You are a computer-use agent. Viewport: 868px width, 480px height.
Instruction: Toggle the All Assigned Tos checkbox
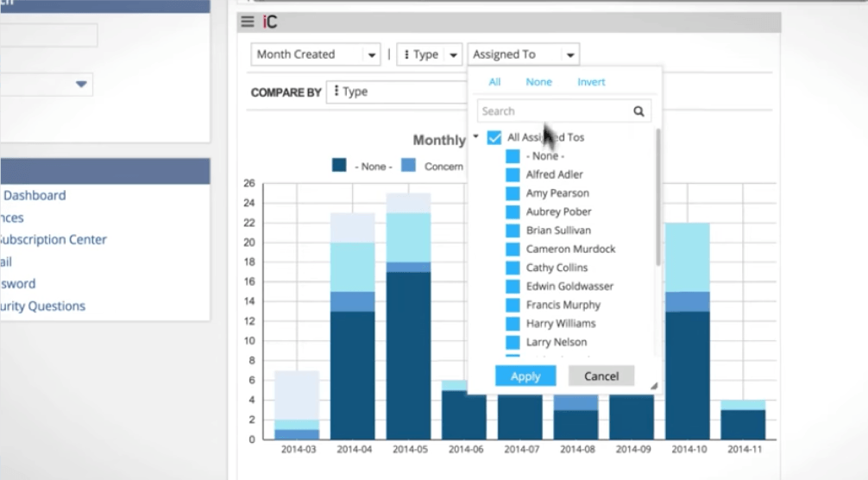pos(494,137)
